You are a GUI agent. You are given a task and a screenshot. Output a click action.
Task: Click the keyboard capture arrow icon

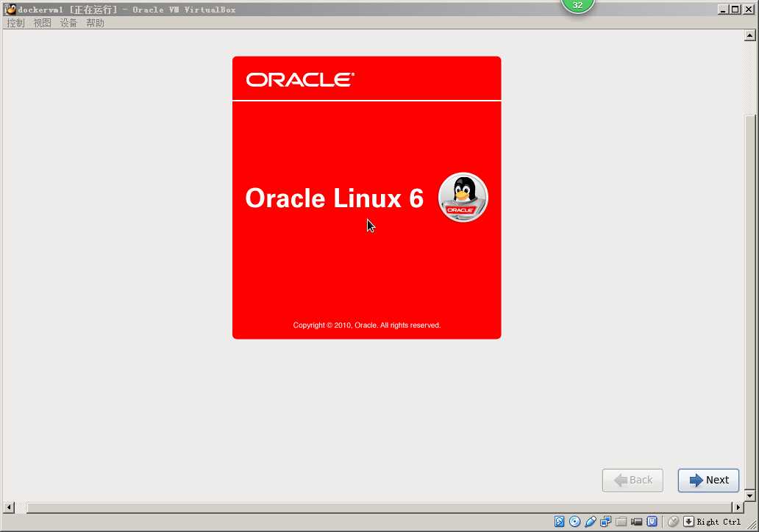(688, 522)
